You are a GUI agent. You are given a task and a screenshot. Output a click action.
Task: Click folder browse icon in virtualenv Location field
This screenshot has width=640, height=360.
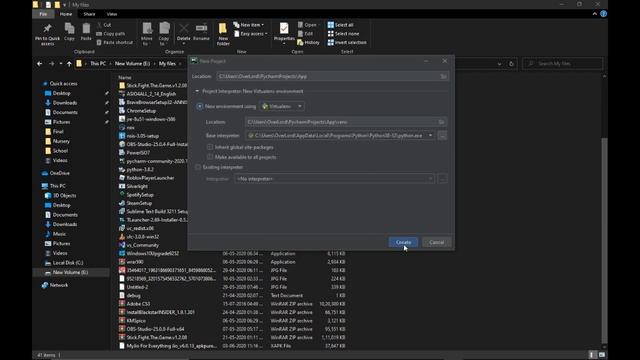441,122
